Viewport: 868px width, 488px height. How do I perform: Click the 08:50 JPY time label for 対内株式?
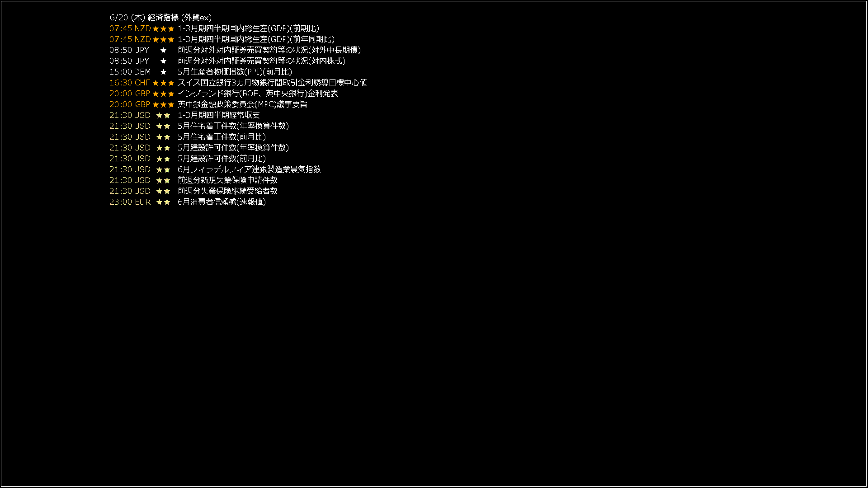point(129,61)
